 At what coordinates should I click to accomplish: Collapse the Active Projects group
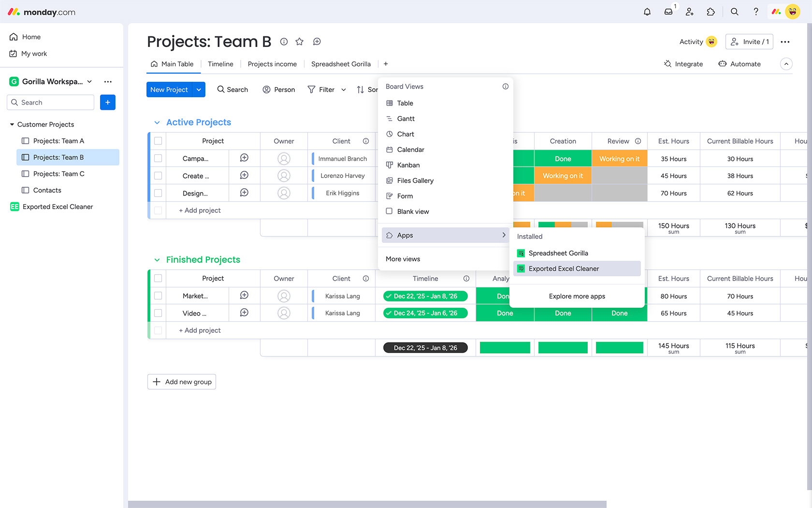click(x=157, y=122)
